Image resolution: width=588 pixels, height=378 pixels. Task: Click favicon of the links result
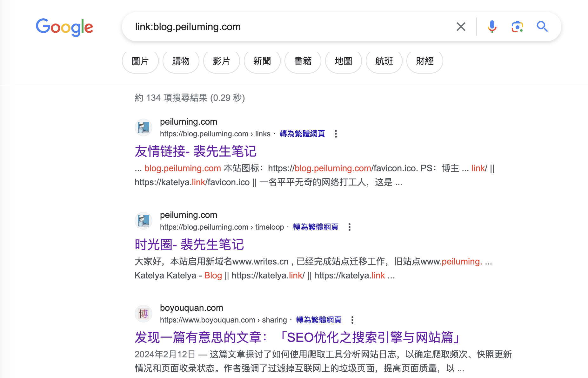click(144, 127)
